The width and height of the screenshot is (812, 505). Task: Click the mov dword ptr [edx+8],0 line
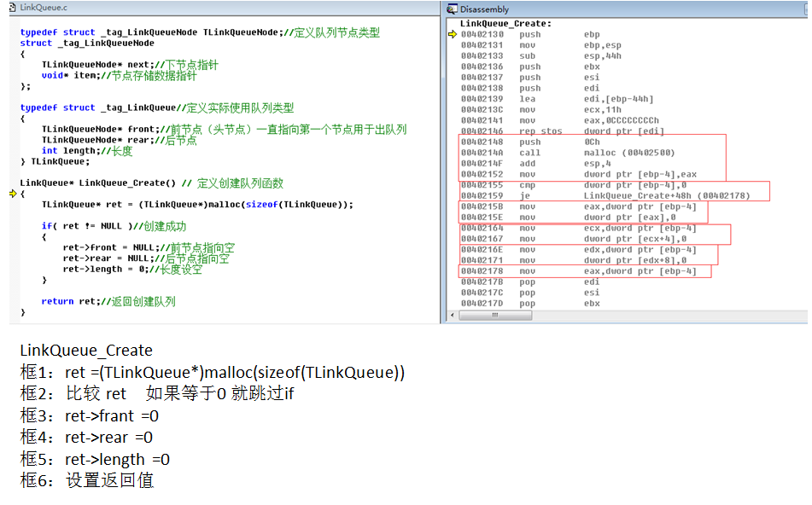click(x=573, y=260)
